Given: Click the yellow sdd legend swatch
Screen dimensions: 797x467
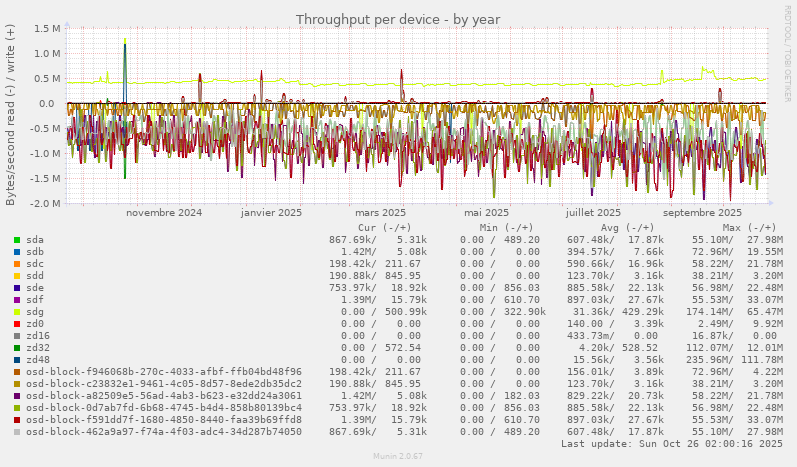Looking at the screenshot, I should click(17, 276).
